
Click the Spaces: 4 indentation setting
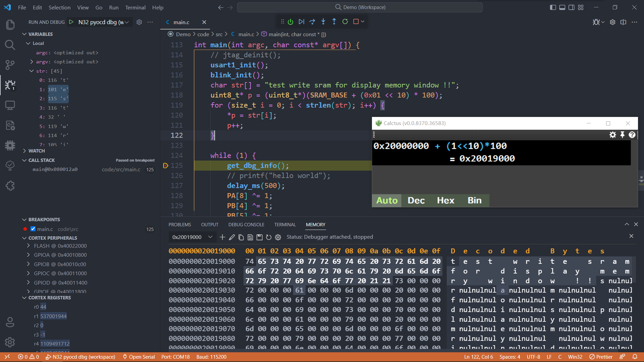click(x=509, y=357)
